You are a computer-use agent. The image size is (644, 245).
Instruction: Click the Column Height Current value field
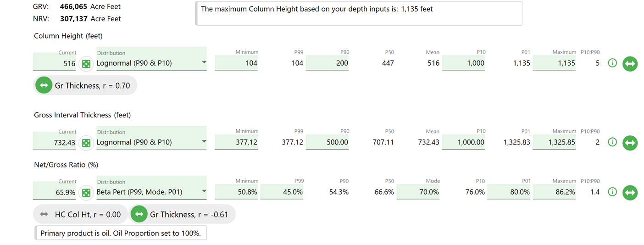pyautogui.click(x=55, y=63)
